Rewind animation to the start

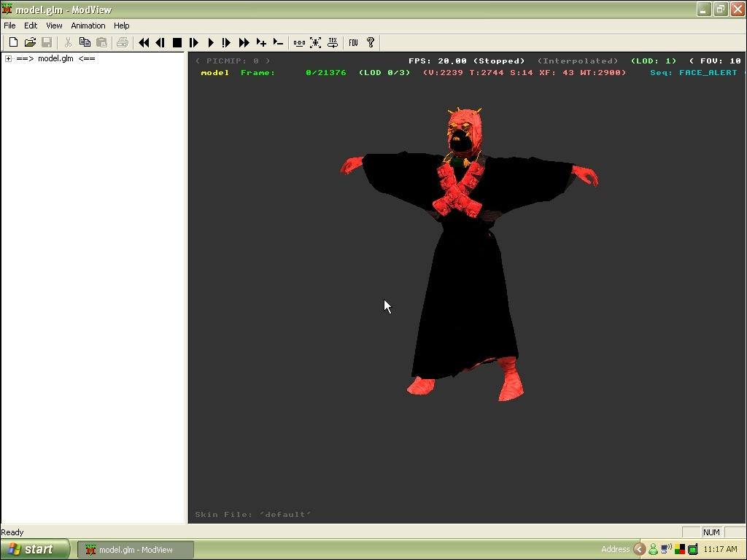click(144, 43)
